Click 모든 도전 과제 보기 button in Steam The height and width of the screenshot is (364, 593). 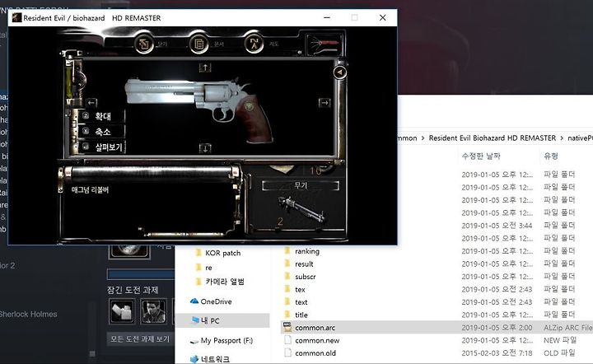(x=140, y=338)
